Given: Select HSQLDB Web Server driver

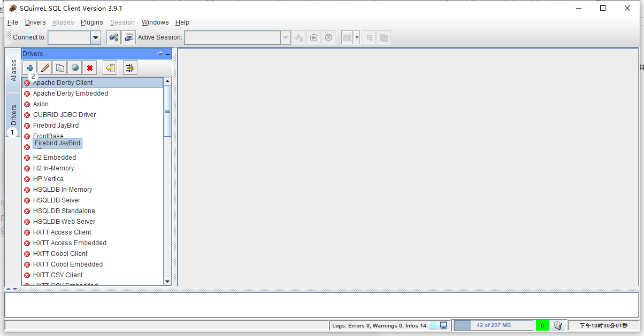Looking at the screenshot, I should (93, 222).
